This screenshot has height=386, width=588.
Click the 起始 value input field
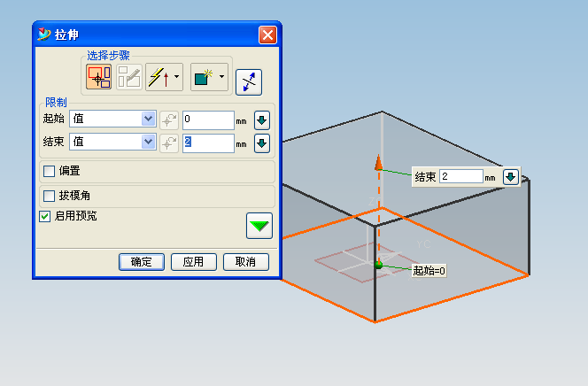pos(208,120)
